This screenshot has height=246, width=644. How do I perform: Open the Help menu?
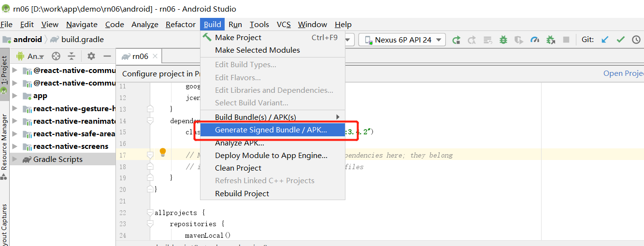point(343,24)
